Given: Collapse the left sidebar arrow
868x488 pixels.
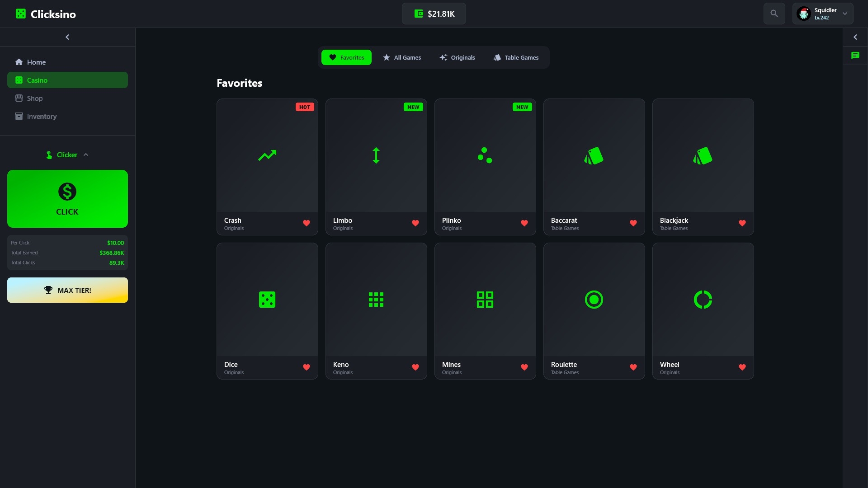Looking at the screenshot, I should pos(67,37).
